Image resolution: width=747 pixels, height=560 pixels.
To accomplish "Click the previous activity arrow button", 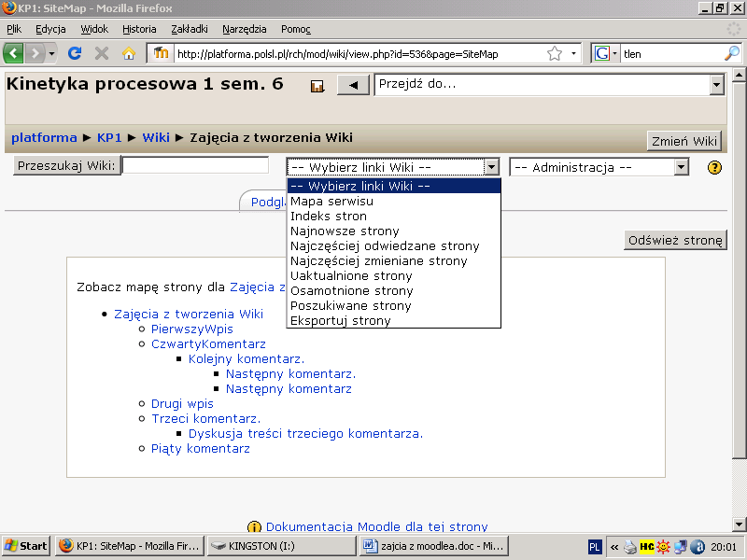I will 353,85.
